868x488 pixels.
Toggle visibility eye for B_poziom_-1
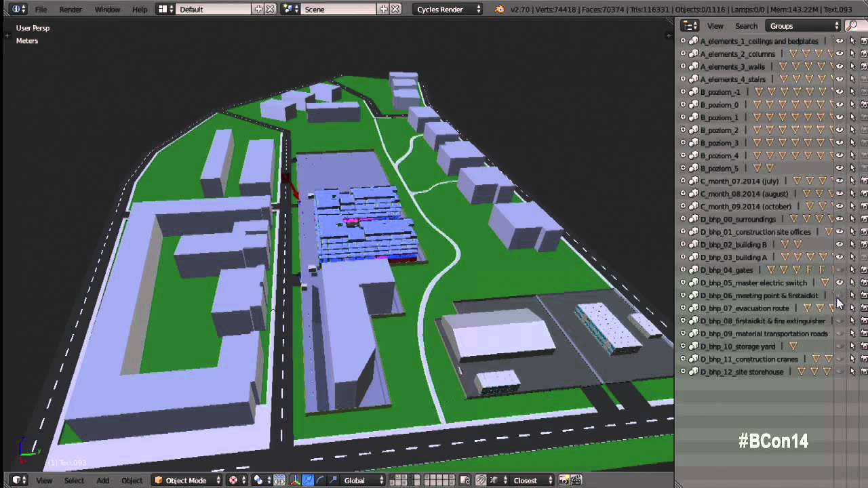click(840, 92)
